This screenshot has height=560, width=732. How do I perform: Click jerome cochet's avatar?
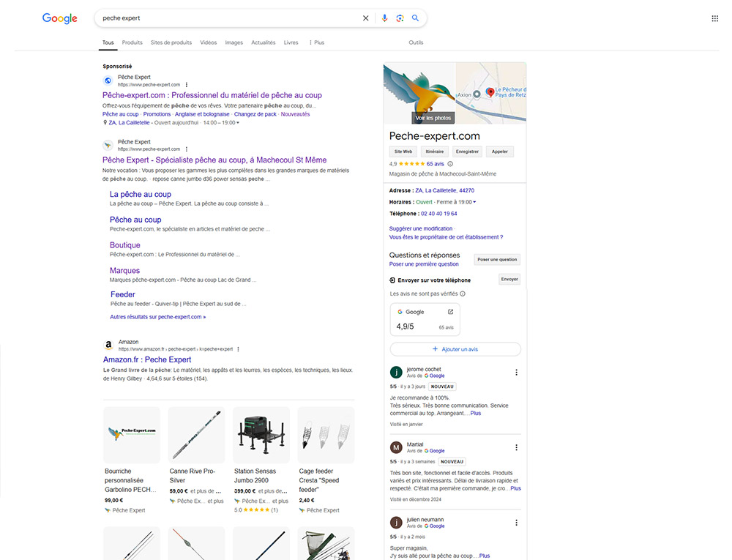click(x=396, y=373)
